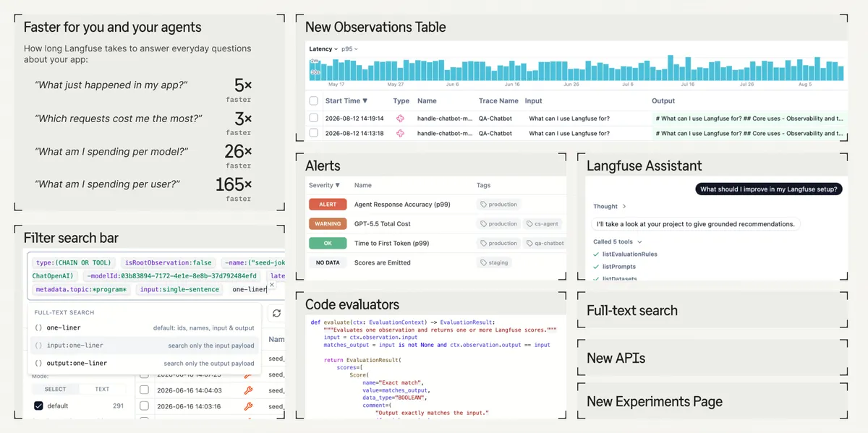Click the staging tag on Scores are Emitted

tap(495, 262)
